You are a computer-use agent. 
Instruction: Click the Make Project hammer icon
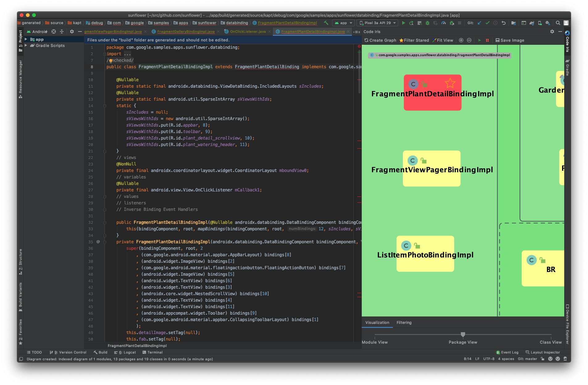click(x=326, y=23)
